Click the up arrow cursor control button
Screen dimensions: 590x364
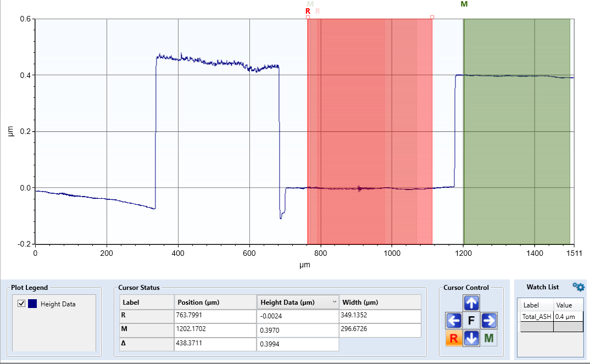[x=471, y=303]
